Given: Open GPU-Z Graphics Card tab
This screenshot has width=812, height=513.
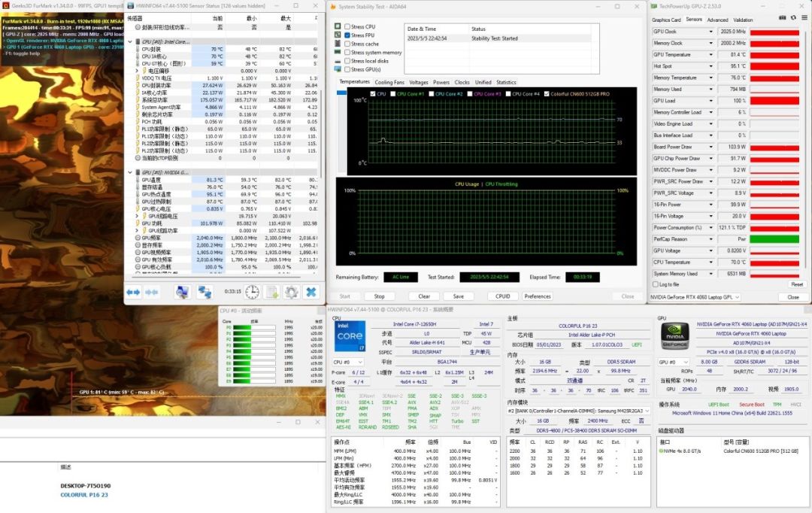Looking at the screenshot, I should (x=666, y=20).
